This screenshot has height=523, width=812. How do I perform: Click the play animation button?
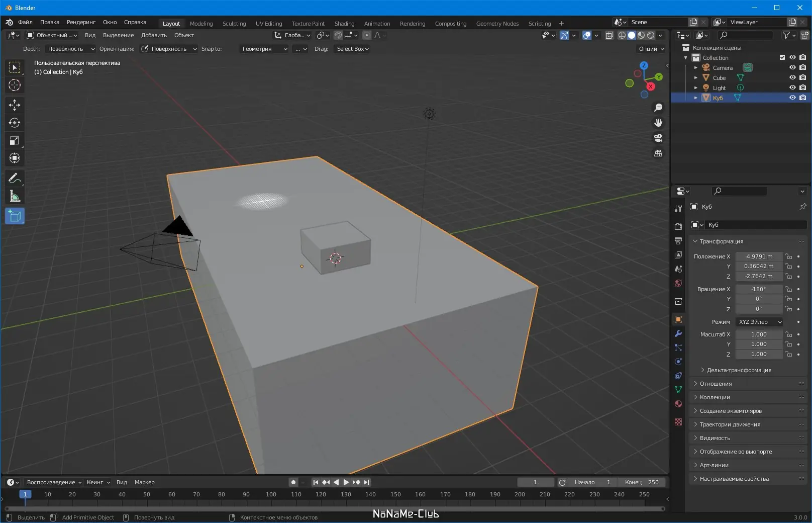tap(346, 482)
